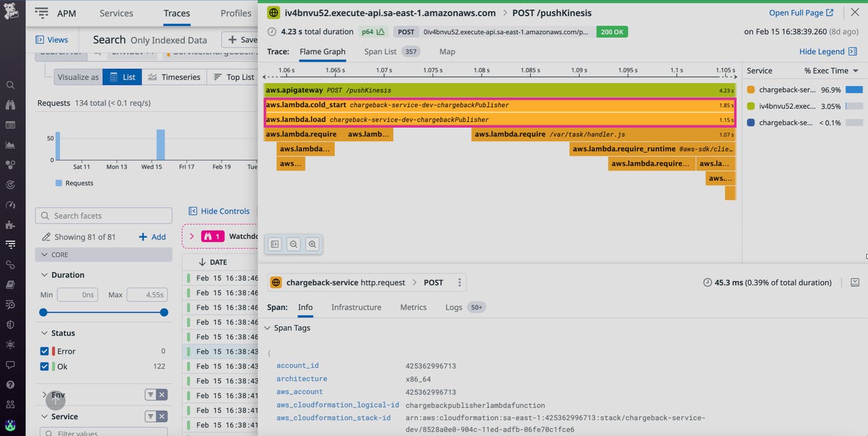Screen dimensions: 868x436
Task: Click the flame graph zoom in icon
Action: tap(312, 244)
